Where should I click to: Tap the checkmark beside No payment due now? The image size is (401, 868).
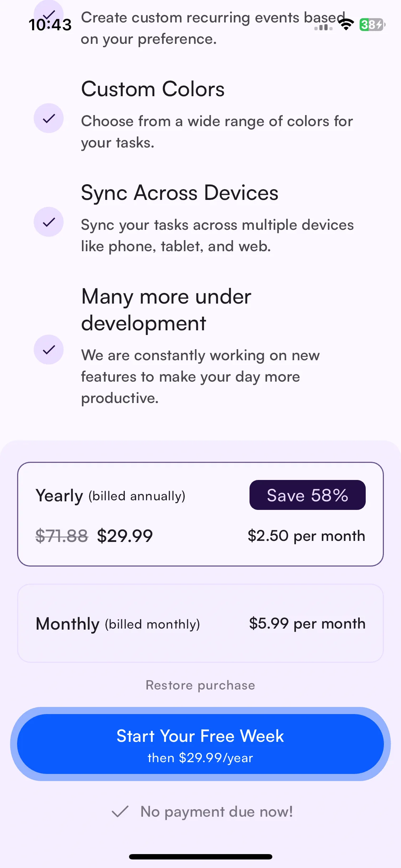120,812
